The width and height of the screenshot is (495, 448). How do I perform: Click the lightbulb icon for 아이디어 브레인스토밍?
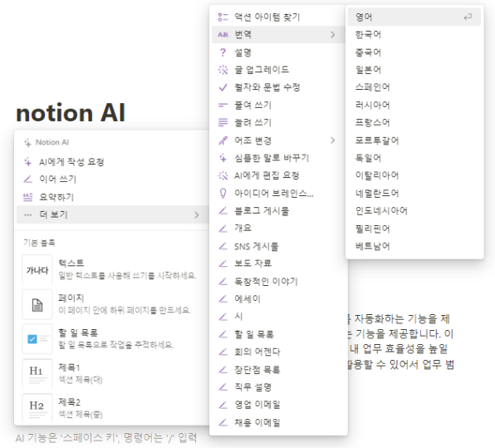click(223, 193)
